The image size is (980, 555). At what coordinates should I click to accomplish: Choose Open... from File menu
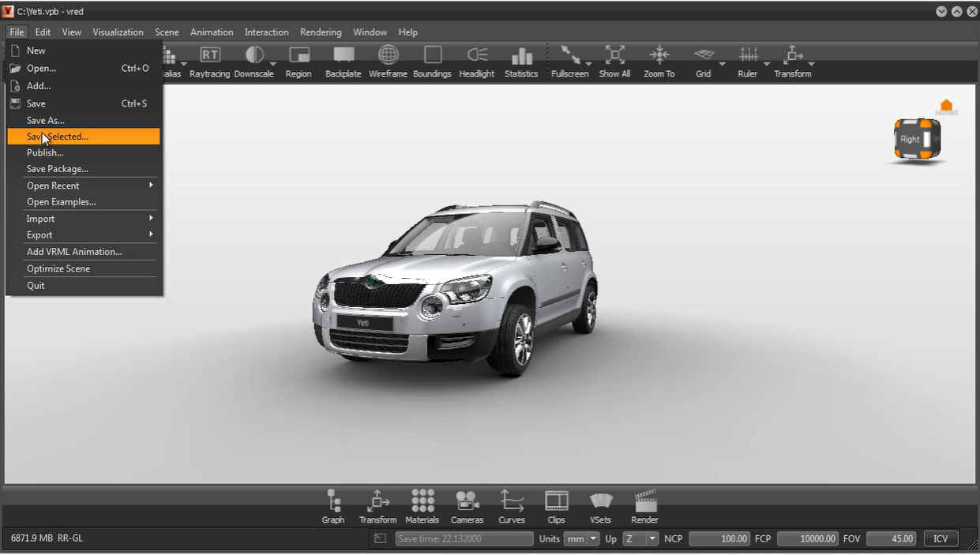coord(83,68)
